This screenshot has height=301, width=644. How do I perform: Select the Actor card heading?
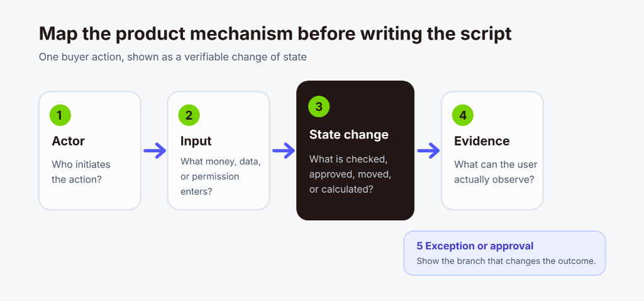click(68, 141)
